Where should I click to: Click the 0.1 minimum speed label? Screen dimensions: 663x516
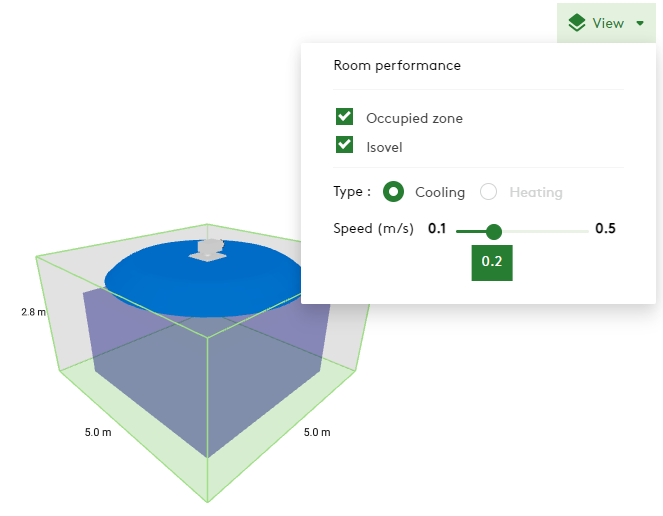437,228
